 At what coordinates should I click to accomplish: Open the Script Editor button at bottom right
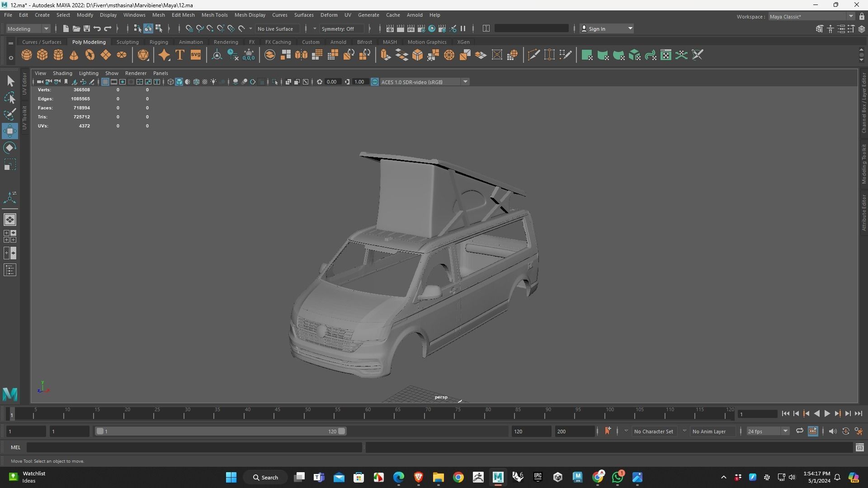859,447
